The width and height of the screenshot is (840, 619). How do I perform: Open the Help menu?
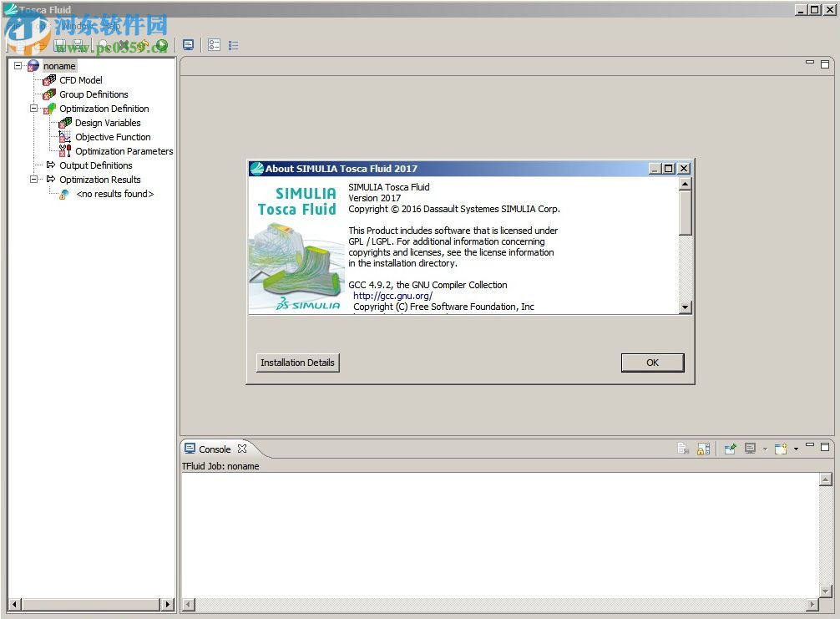[x=111, y=26]
